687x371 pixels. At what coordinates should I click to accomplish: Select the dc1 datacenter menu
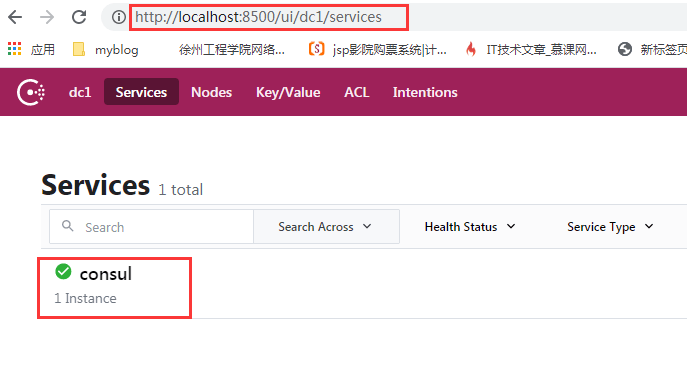(x=80, y=92)
